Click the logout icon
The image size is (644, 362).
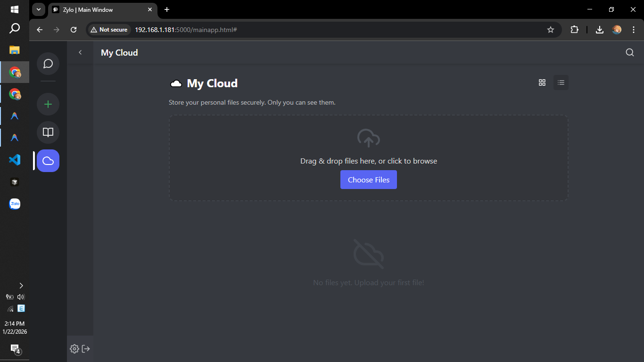tap(85, 348)
